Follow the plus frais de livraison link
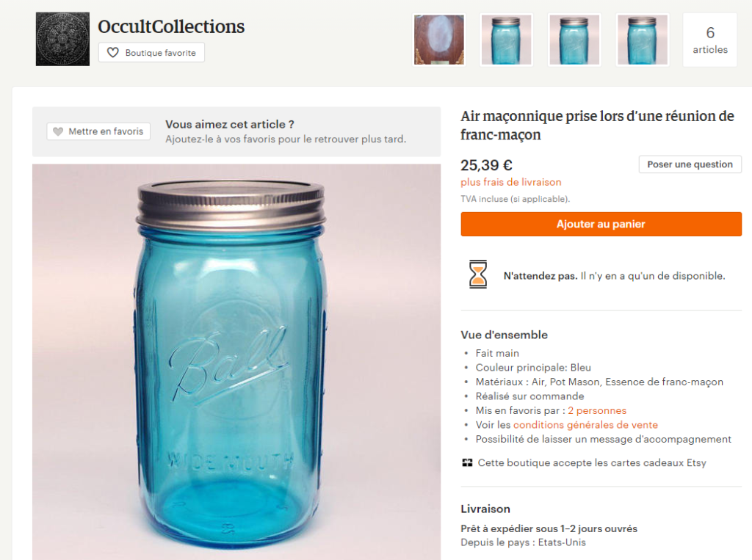This screenshot has height=560, width=752. click(510, 182)
